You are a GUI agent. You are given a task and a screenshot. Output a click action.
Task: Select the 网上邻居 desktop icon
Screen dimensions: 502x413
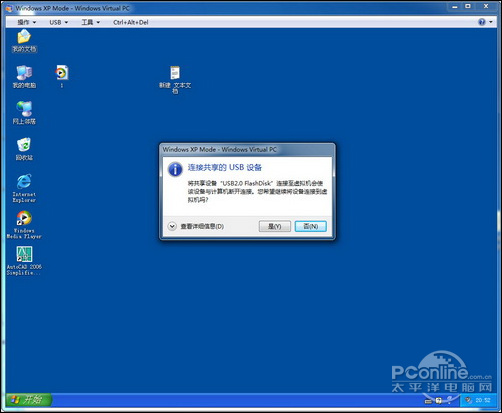tap(24, 113)
